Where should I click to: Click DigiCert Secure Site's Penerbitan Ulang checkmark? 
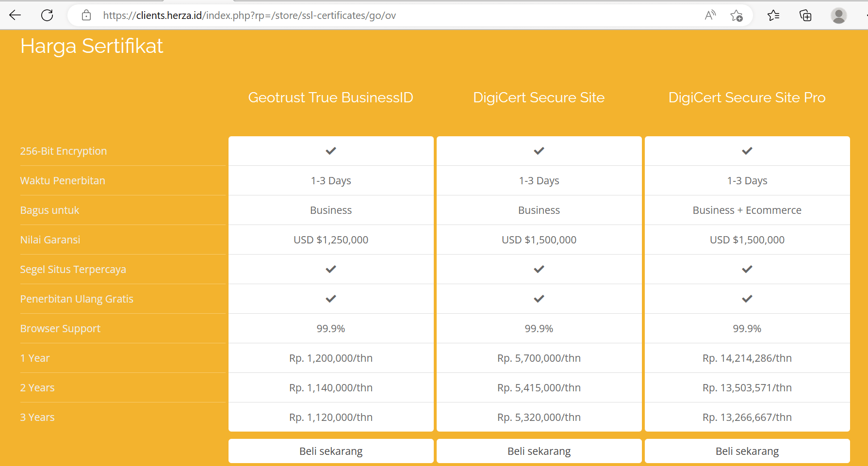[x=539, y=299]
